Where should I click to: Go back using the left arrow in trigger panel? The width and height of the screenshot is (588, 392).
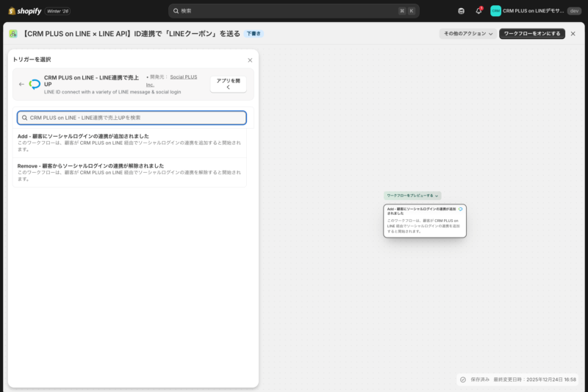[x=21, y=84]
